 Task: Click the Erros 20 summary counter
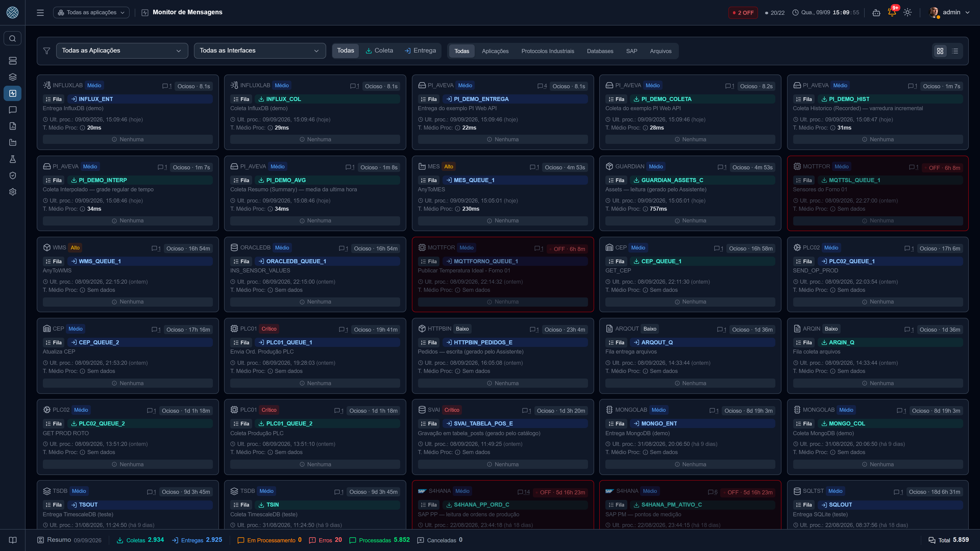click(326, 540)
